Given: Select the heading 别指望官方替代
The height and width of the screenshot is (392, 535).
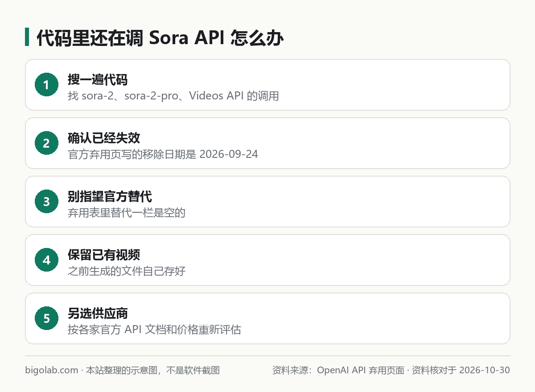Looking at the screenshot, I should (x=110, y=197).
